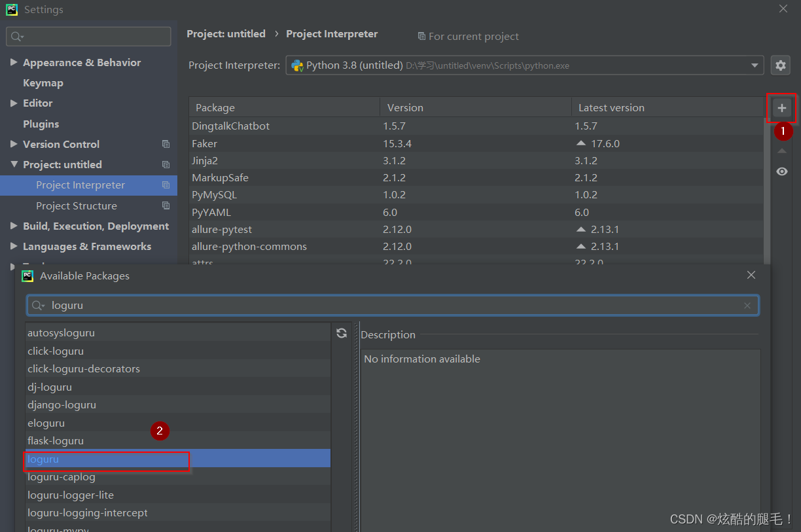
Task: Click Faker latest version 17.6.0
Action: (605, 143)
